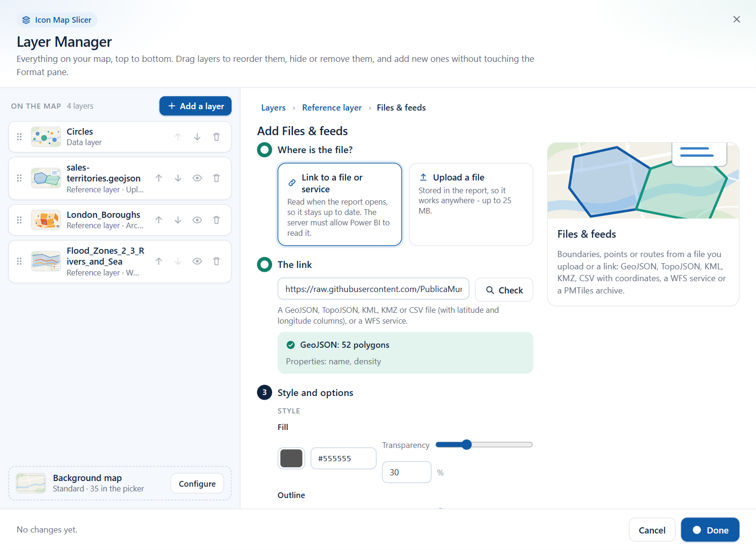This screenshot has width=756, height=550.
Task: Click the Background map thumbnail
Action: [x=31, y=483]
